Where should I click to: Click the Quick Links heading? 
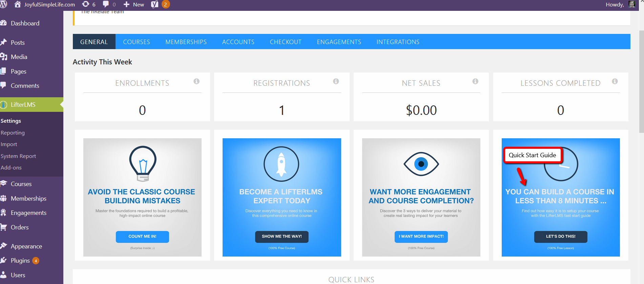click(x=351, y=280)
